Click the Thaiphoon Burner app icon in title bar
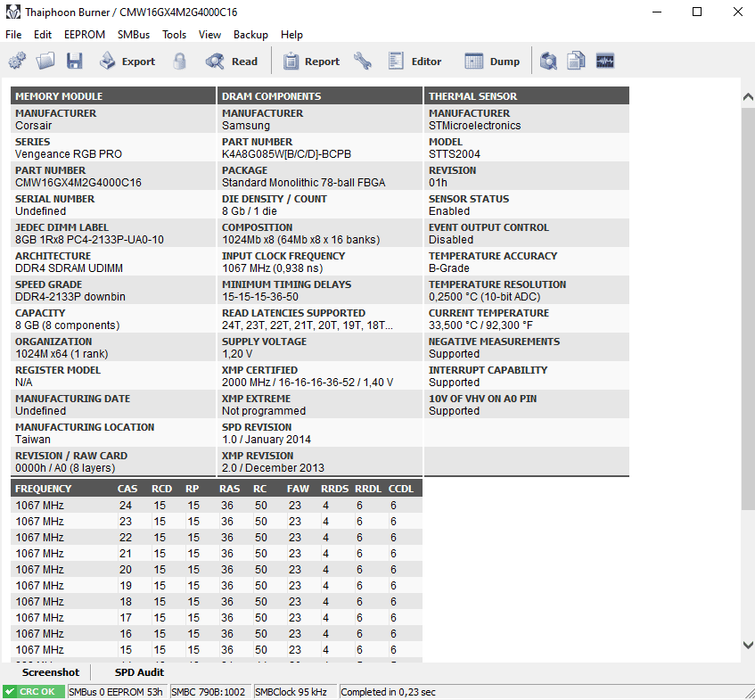 [x=13, y=12]
